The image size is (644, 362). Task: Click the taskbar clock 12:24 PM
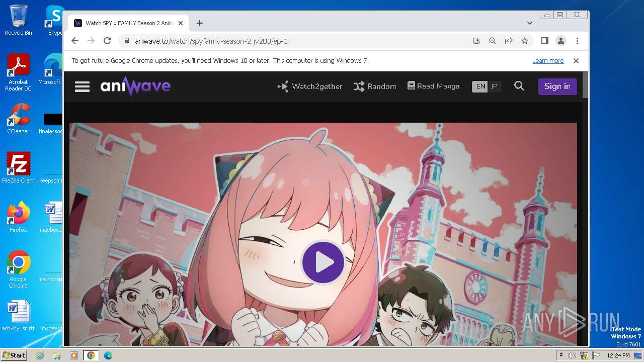click(618, 355)
